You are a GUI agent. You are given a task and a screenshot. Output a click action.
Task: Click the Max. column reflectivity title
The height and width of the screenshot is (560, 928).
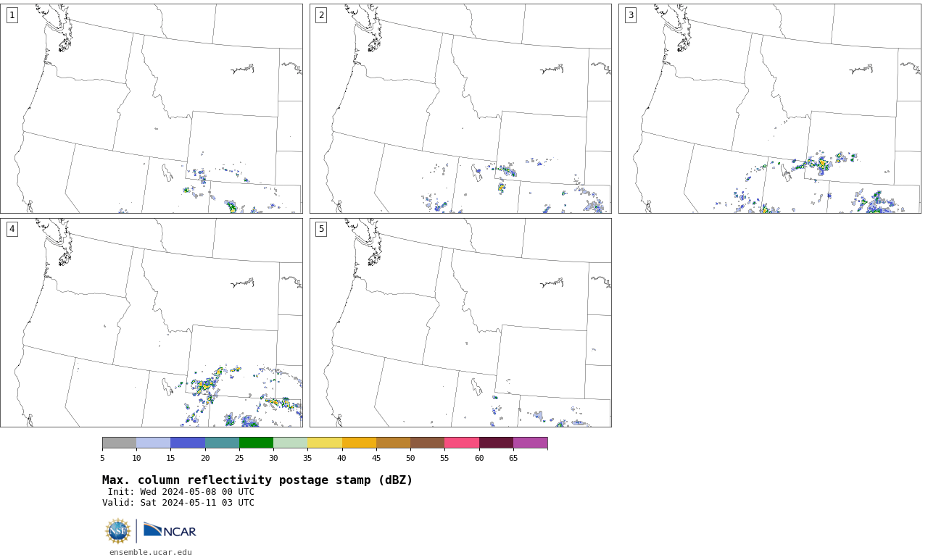(x=257, y=480)
